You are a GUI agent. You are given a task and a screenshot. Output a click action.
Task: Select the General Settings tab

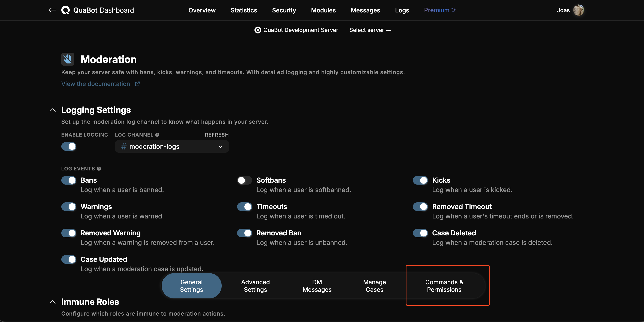191,286
